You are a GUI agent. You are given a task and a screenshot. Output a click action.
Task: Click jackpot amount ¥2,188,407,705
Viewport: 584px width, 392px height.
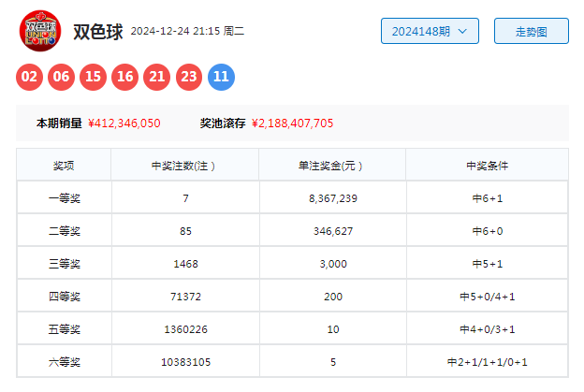tap(293, 123)
